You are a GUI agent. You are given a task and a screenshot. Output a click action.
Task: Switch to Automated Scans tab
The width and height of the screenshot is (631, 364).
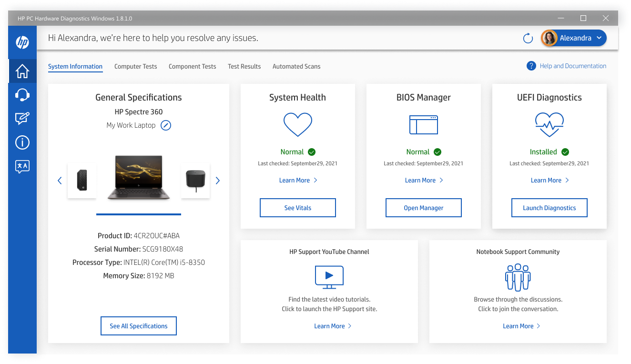(x=296, y=67)
